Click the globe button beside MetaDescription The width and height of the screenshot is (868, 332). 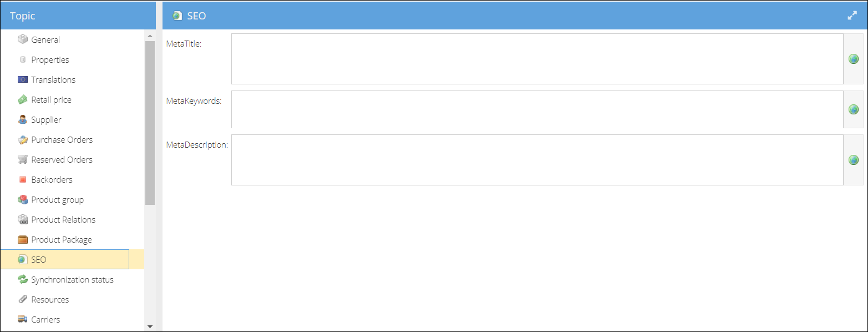pos(854,160)
